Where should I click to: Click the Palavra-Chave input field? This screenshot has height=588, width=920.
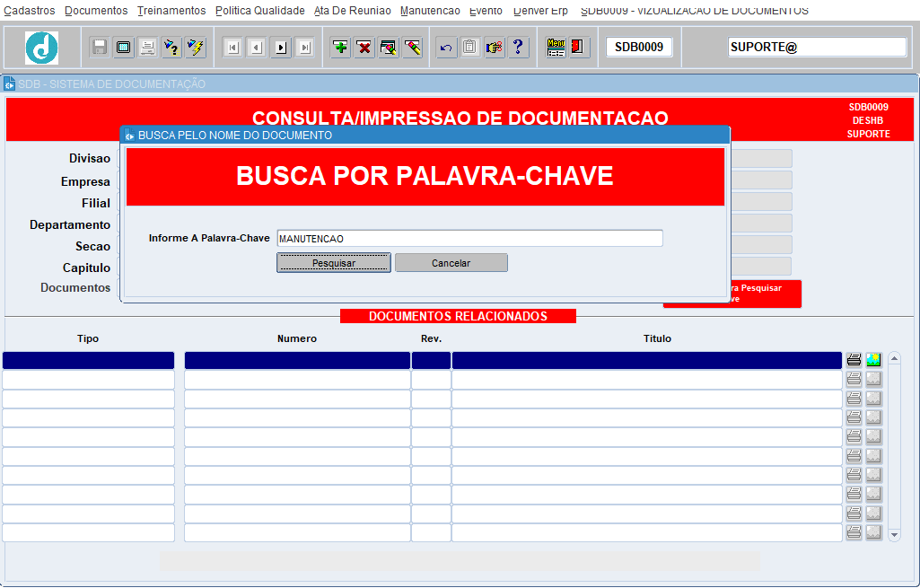click(469, 239)
